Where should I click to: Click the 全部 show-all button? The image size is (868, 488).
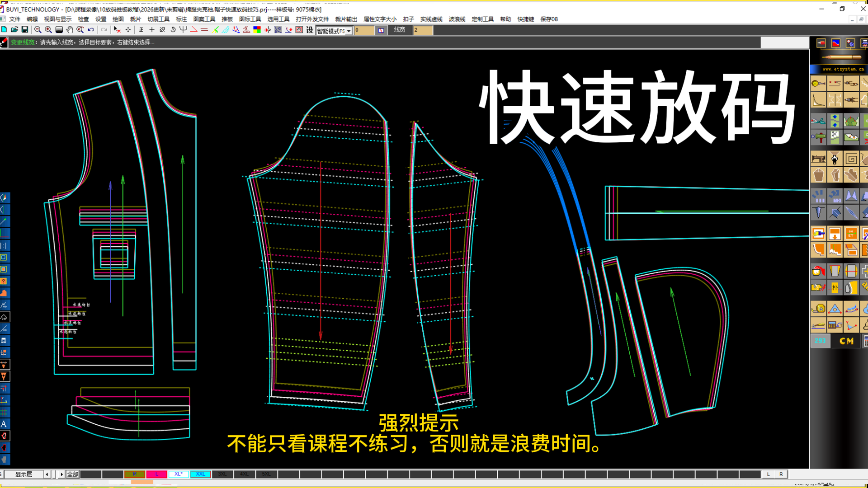click(x=73, y=474)
